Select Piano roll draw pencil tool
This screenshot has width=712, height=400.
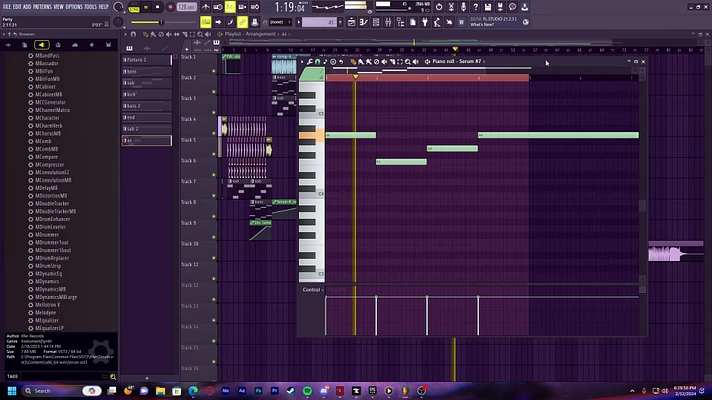coord(353,61)
